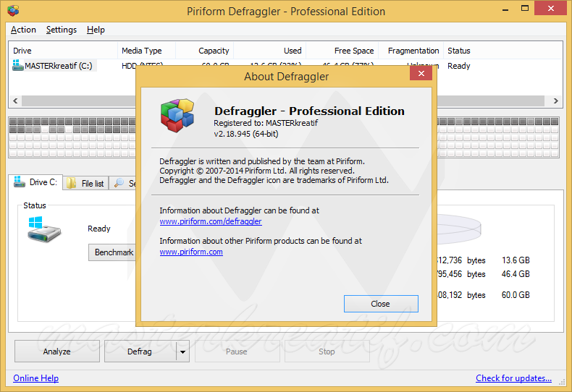The image size is (572, 392).
Task: Click the drive list scrollbar left arrow
Action: 15,101
